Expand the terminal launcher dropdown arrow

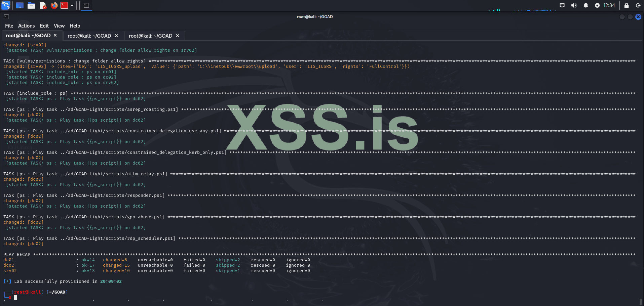point(72,5)
